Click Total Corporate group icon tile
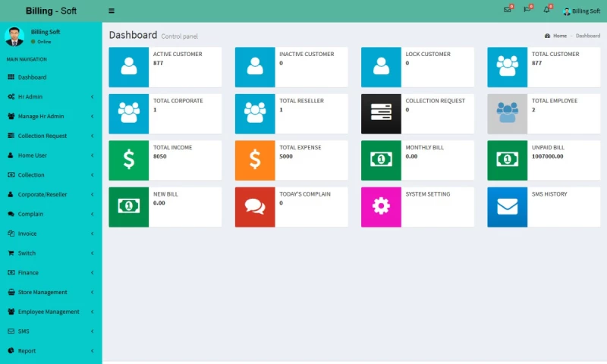This screenshot has height=364, width=607. [x=128, y=114]
